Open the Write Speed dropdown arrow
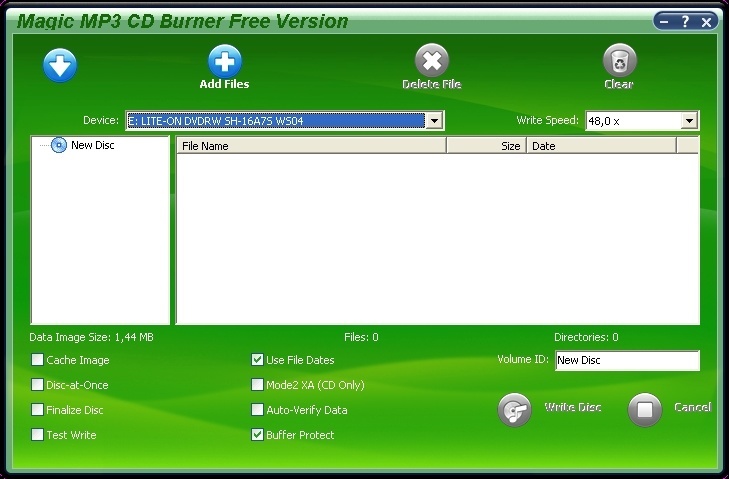The image size is (729, 479). [689, 121]
